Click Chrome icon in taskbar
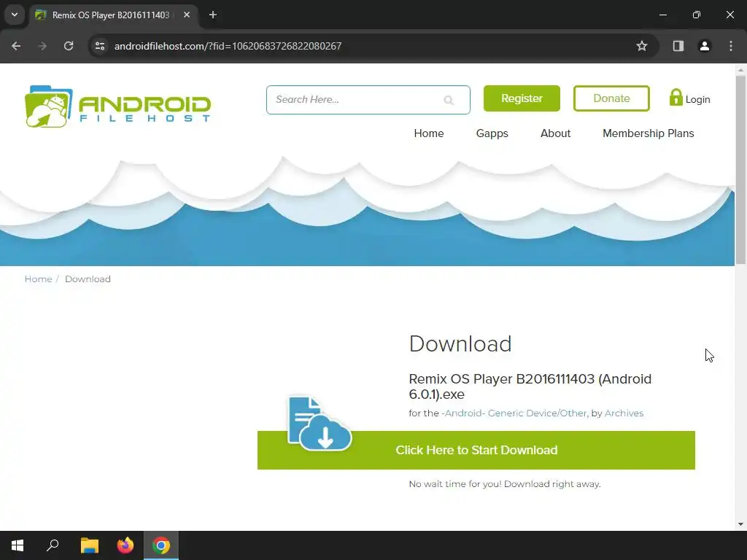This screenshot has width=747, height=560. coord(161,545)
